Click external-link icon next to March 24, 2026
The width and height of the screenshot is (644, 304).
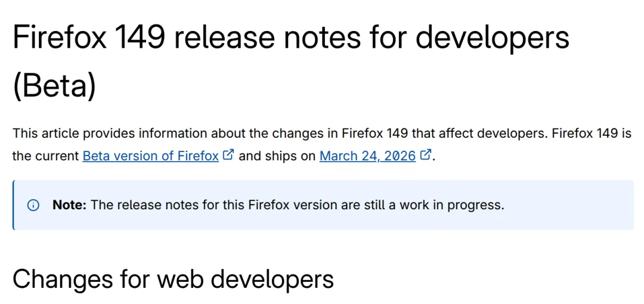click(x=425, y=155)
